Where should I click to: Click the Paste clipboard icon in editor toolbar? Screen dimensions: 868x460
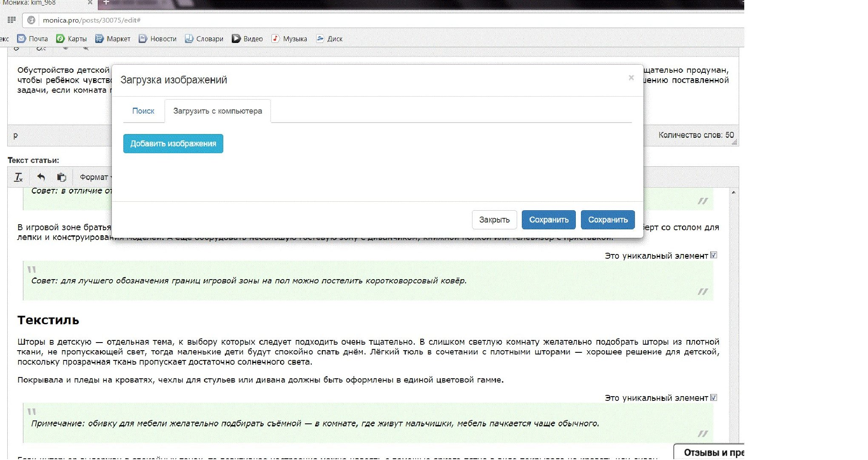(62, 177)
